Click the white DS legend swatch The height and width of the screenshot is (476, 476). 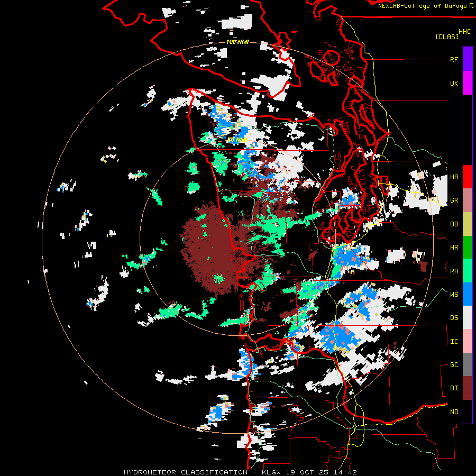pos(467,317)
